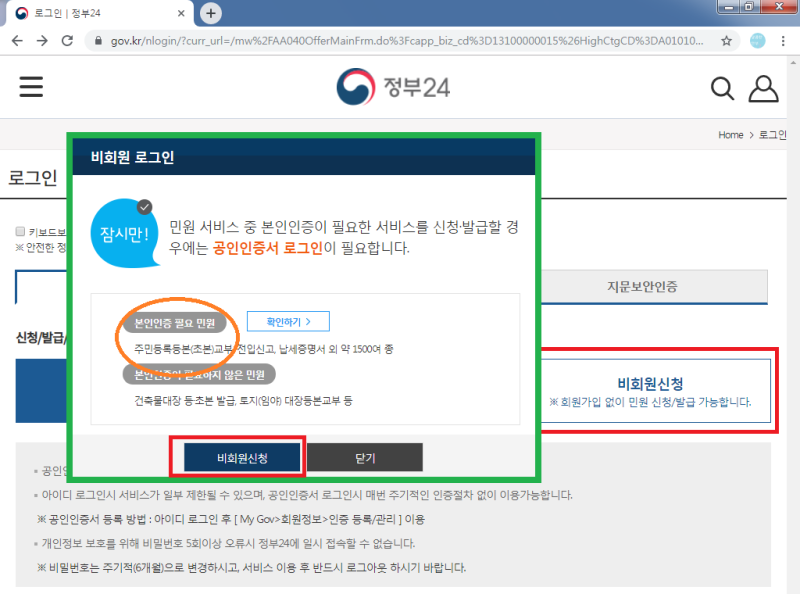
Task: Open the site search magnifier
Action: click(722, 89)
